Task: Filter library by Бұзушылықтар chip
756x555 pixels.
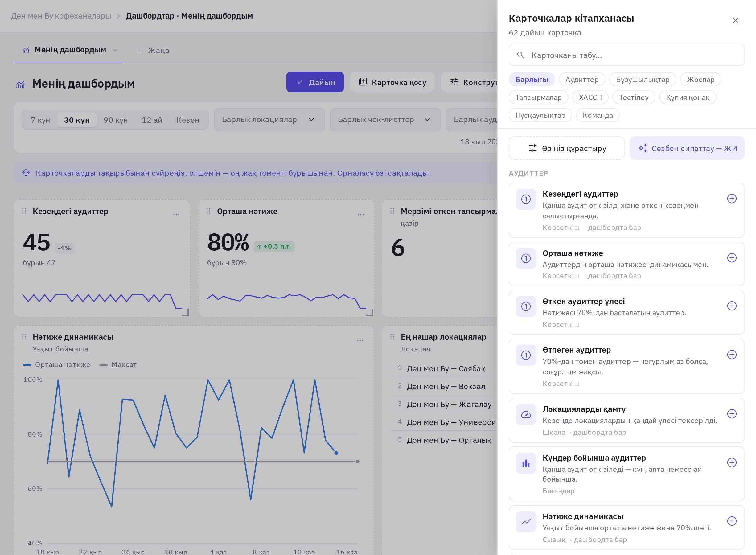Action: pyautogui.click(x=643, y=79)
